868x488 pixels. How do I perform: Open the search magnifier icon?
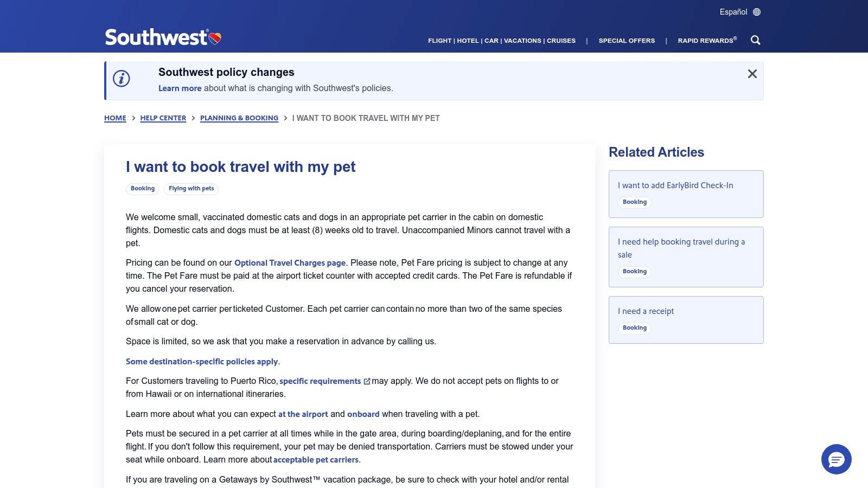click(755, 40)
